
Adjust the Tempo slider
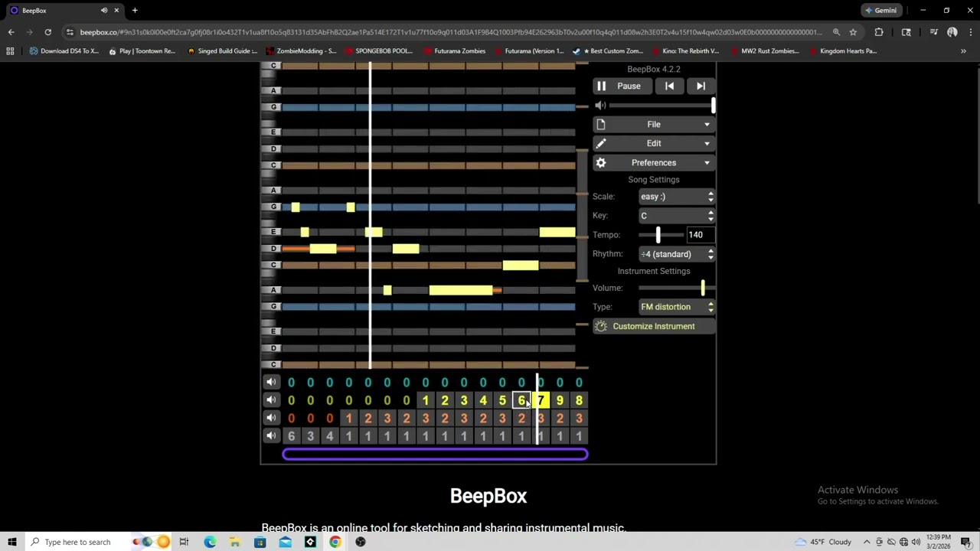[x=661, y=235]
